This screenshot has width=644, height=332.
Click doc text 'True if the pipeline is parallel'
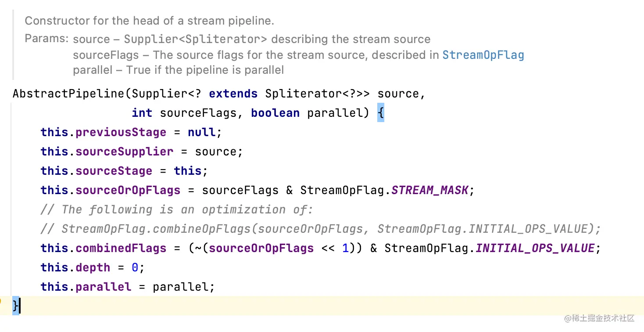(205, 70)
